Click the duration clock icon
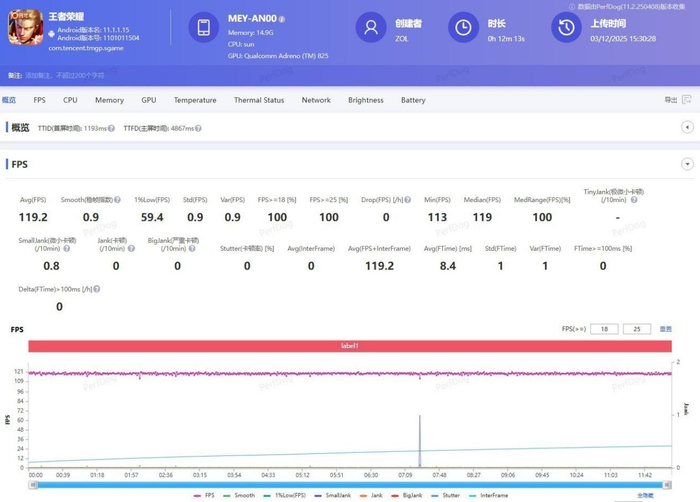 click(x=463, y=28)
